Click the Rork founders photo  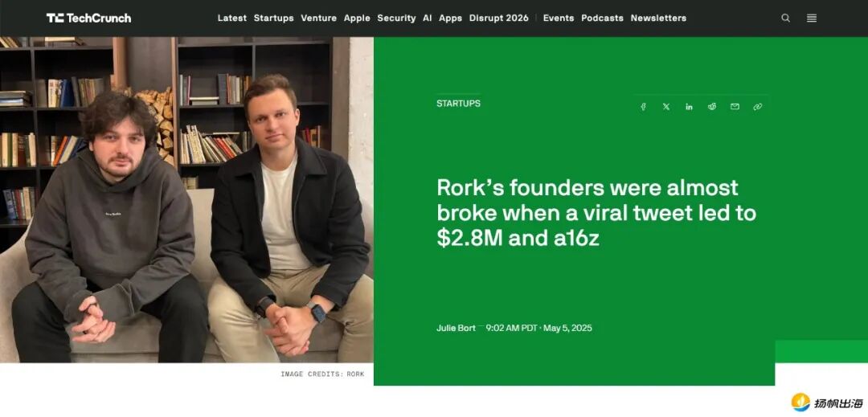(x=186, y=199)
